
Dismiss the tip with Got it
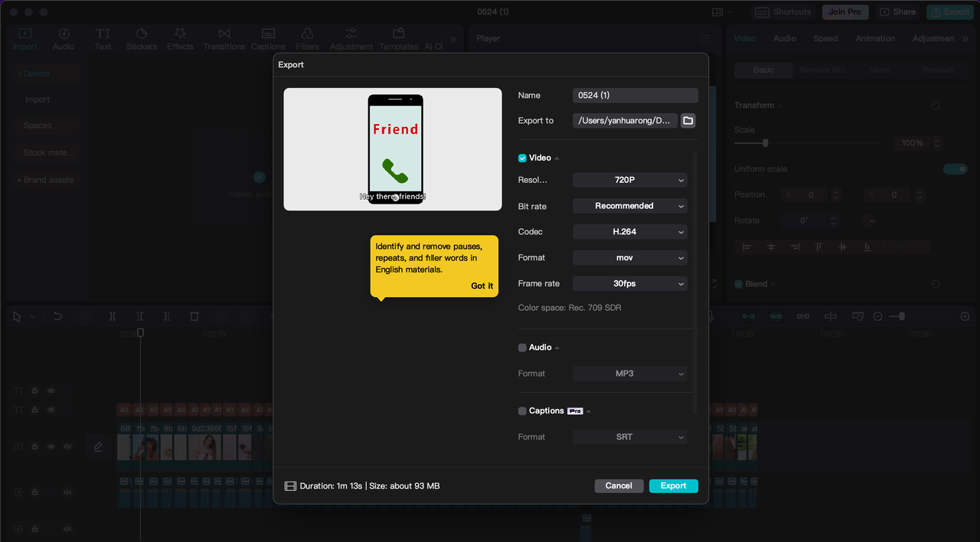tap(482, 286)
